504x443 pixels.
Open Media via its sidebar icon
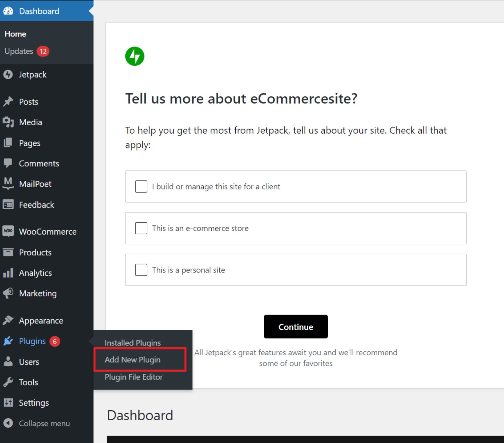(x=8, y=122)
